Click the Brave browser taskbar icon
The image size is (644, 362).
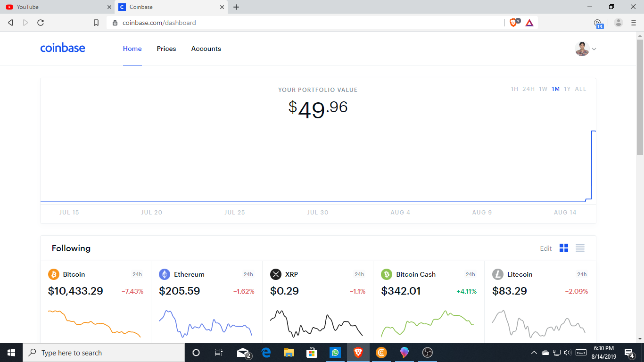358,353
